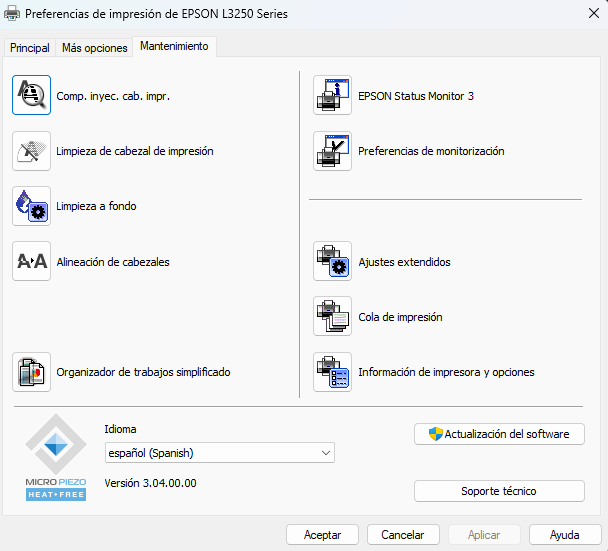
Task: Open the Cola de impresión icon
Action: point(333,317)
